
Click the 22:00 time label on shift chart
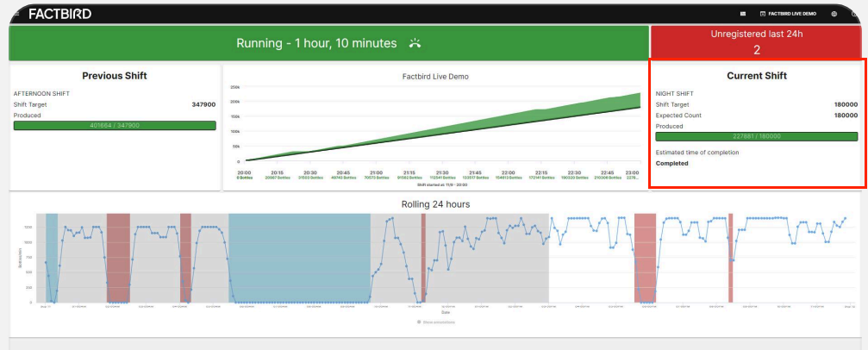509,172
